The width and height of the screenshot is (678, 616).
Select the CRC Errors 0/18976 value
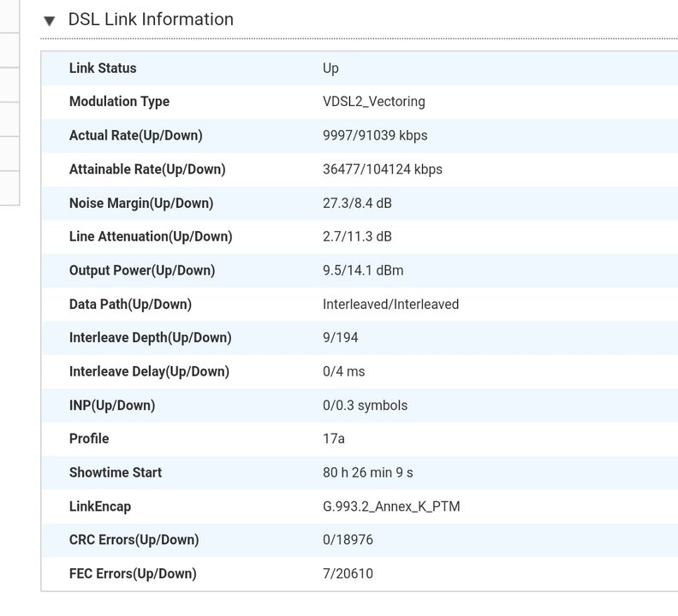(348, 540)
